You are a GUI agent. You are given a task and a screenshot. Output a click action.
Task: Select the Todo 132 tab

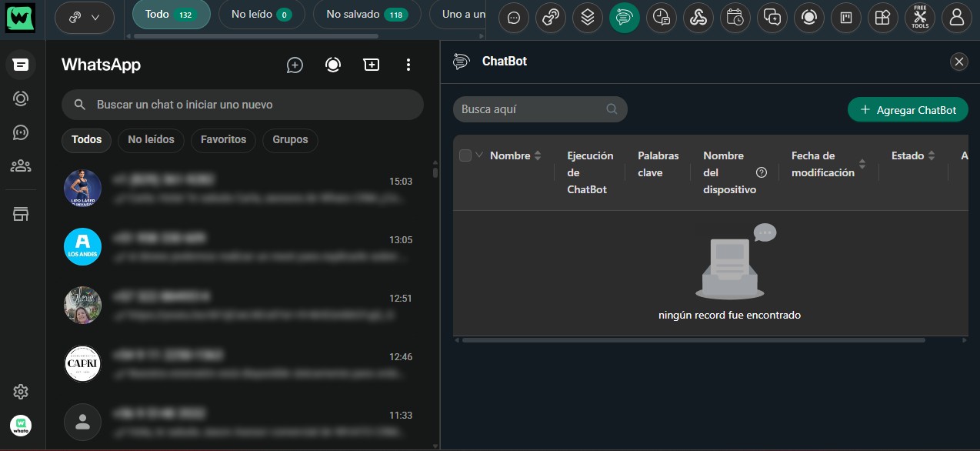(x=172, y=15)
